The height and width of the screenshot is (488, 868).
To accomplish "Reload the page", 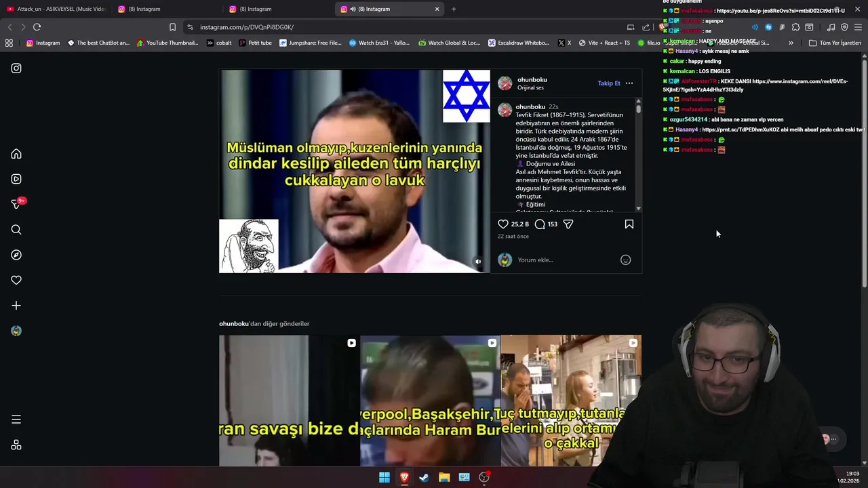I will pos(37,27).
